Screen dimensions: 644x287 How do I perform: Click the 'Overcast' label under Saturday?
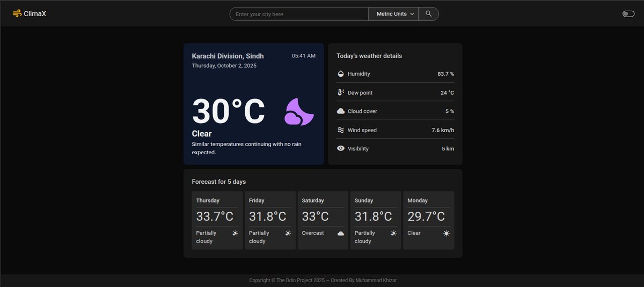pos(313,233)
